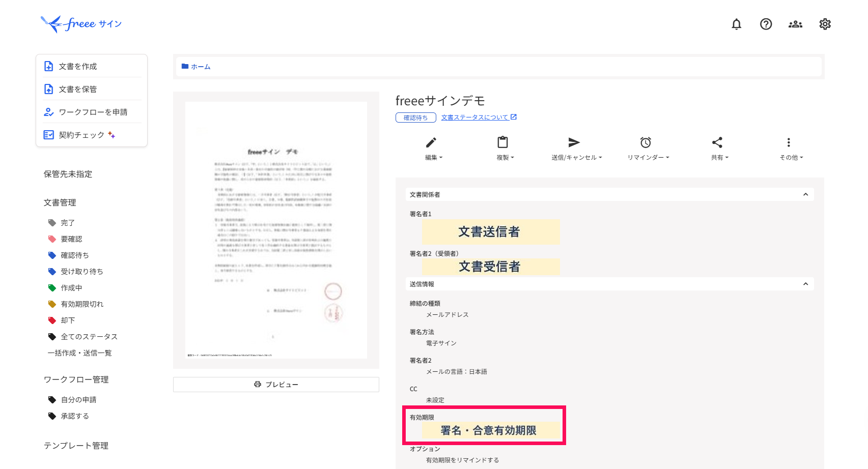This screenshot has height=469, width=868.
Task: Open the help question mark icon
Action: click(766, 24)
